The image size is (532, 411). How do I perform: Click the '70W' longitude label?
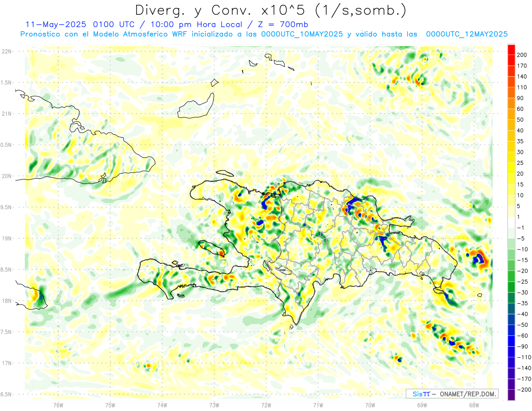[x=370, y=405]
